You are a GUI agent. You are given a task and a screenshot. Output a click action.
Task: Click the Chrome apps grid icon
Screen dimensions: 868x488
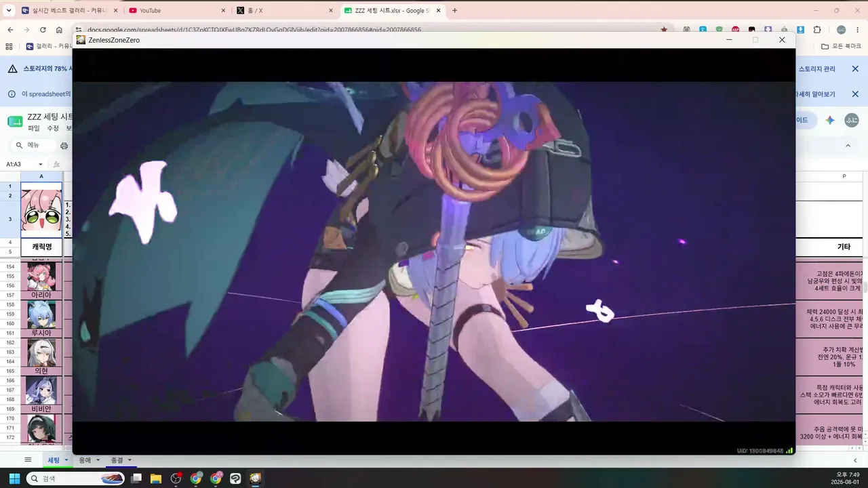[9, 47]
